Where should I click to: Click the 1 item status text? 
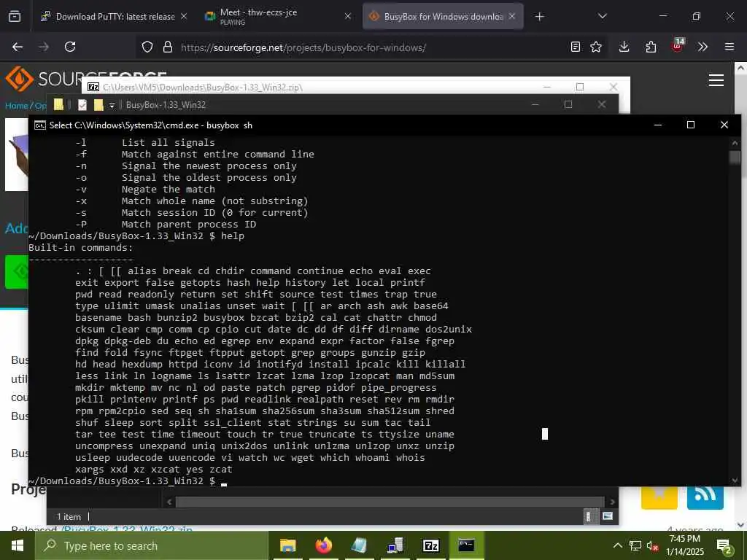69,517
